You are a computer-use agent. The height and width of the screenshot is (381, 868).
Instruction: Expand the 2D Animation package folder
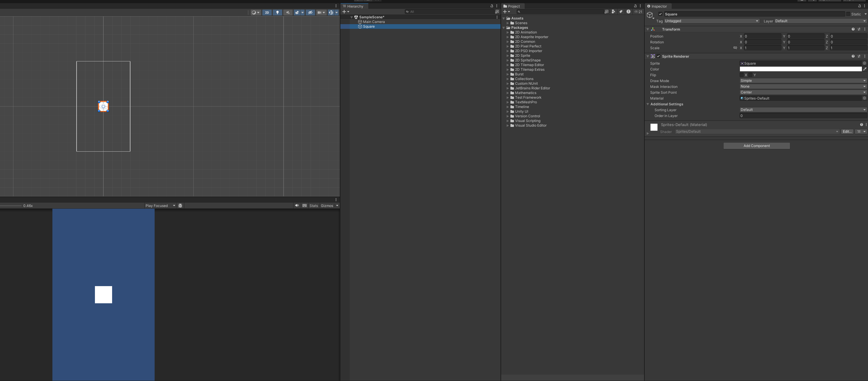[508, 32]
